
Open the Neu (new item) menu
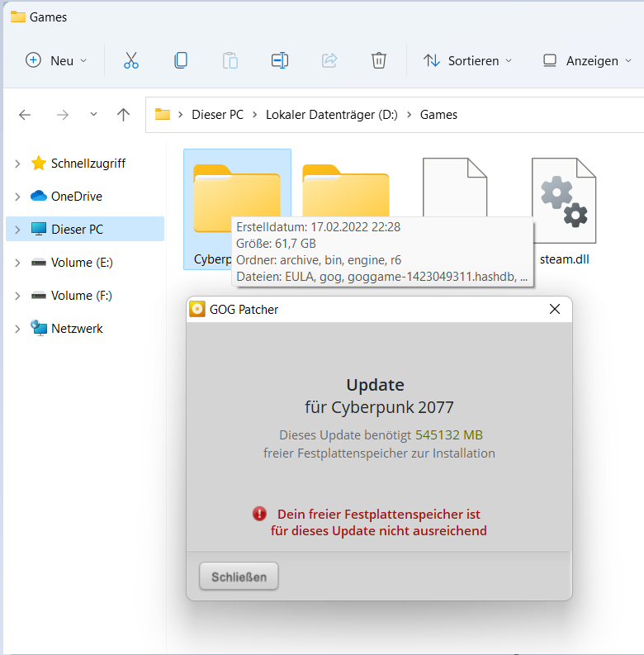tap(56, 61)
